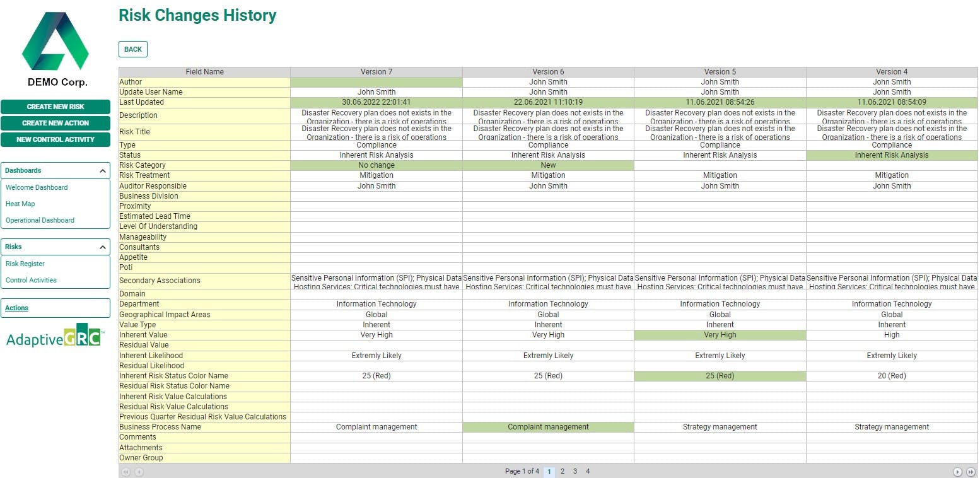Open Risk Register link

click(x=25, y=264)
